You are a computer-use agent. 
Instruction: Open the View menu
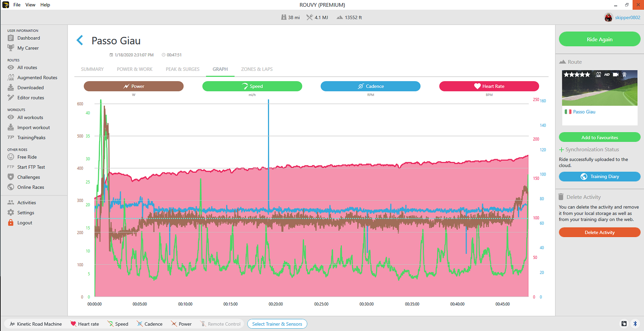point(30,5)
